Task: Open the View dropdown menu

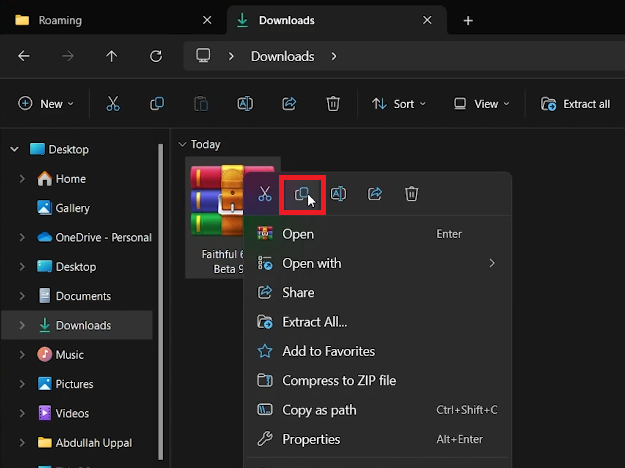Action: 481,104
